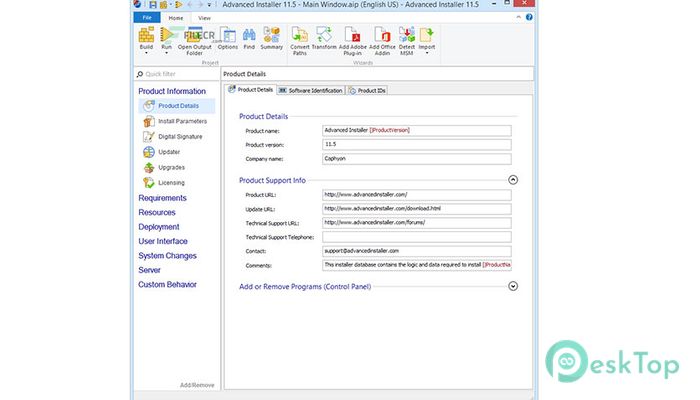Open the Upgrades page
Screen dimensions: 700x400
[171, 167]
